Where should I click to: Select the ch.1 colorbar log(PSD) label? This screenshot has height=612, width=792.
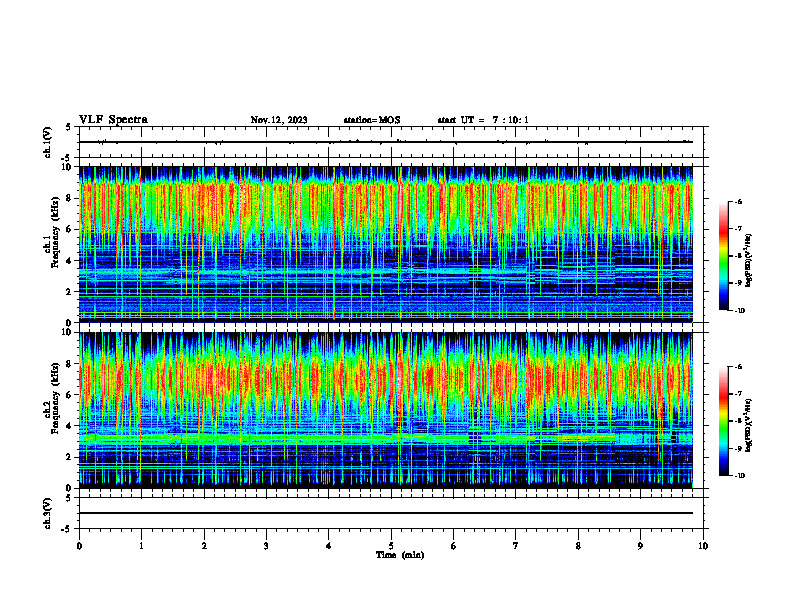click(749, 261)
